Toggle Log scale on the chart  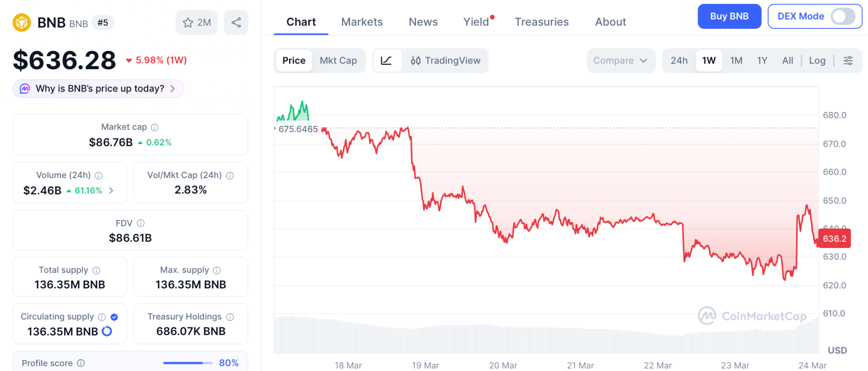click(x=817, y=61)
